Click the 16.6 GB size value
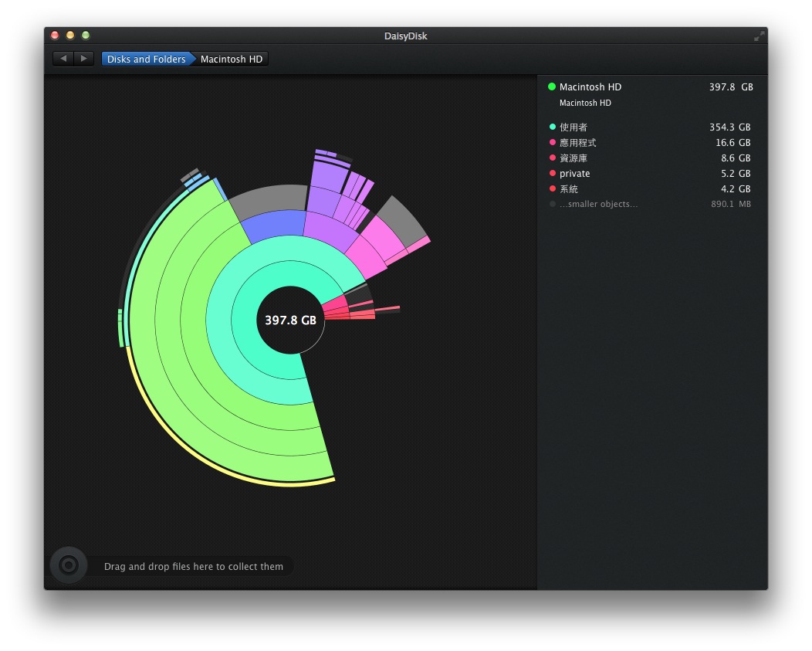This screenshot has height=651, width=812. (x=732, y=143)
